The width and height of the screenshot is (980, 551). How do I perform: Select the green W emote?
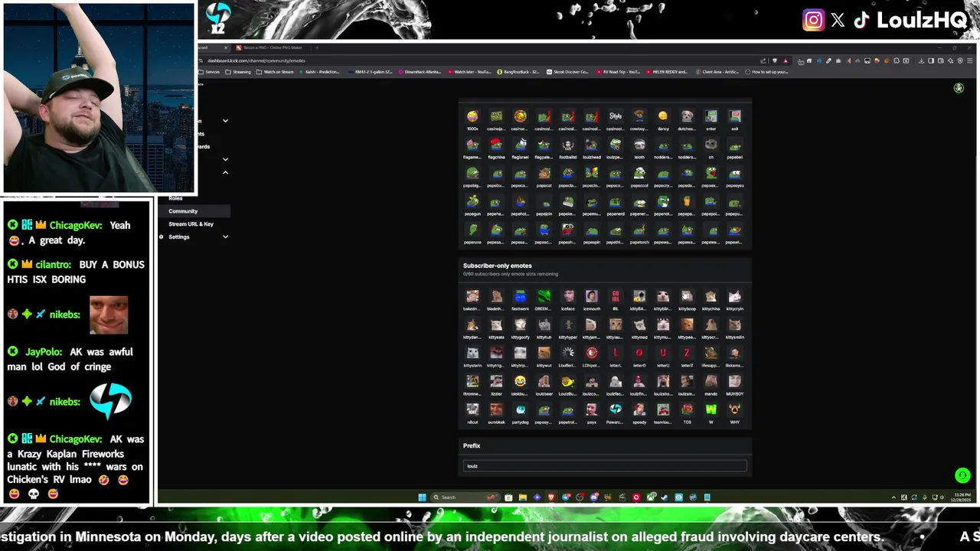tap(711, 410)
